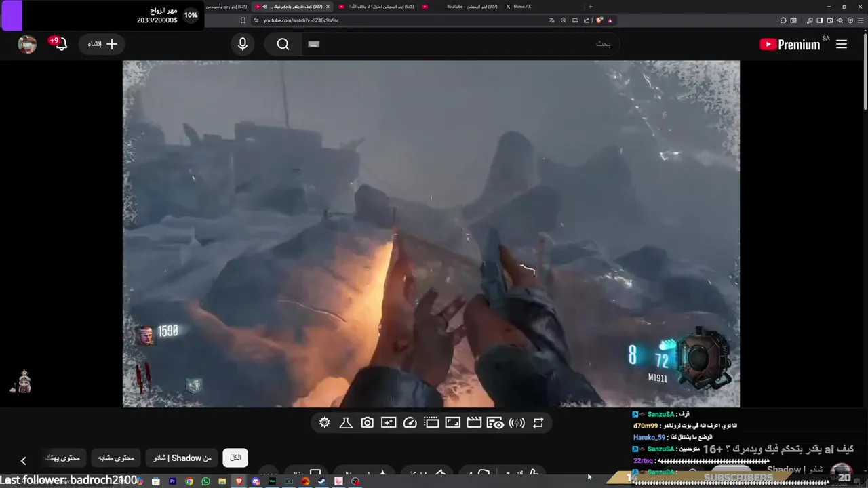
Task: Toggle the browser sidebar panel icon
Action: pos(819,20)
